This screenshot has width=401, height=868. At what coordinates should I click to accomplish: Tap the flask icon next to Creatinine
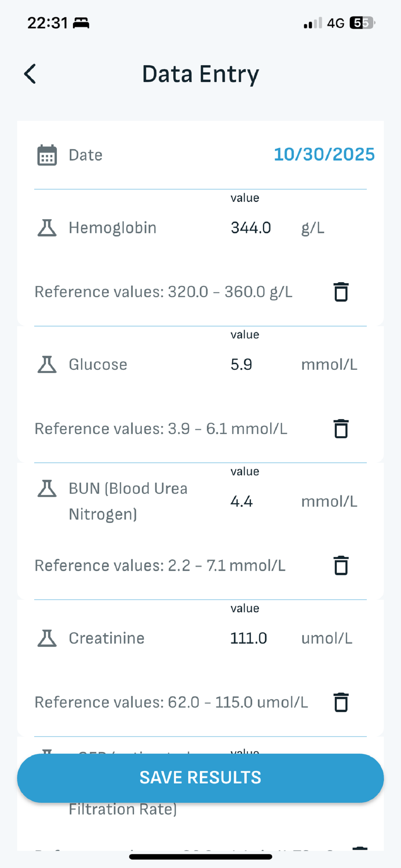click(x=47, y=638)
